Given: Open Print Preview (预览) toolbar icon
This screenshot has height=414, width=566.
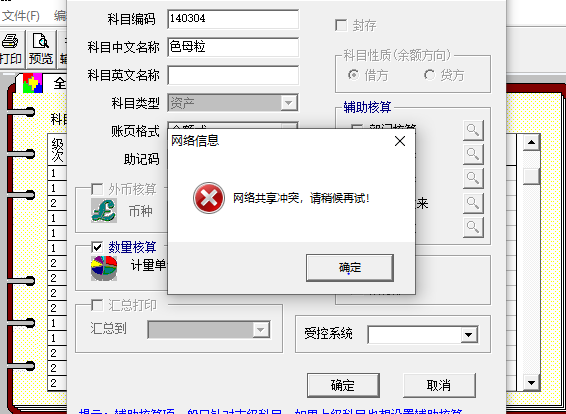Looking at the screenshot, I should click(x=41, y=49).
